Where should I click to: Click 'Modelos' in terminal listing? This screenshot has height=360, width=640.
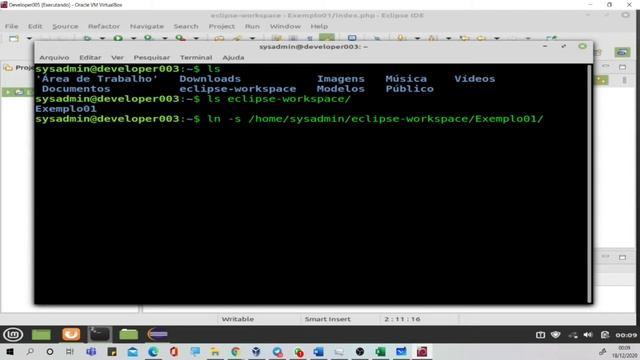click(x=341, y=89)
